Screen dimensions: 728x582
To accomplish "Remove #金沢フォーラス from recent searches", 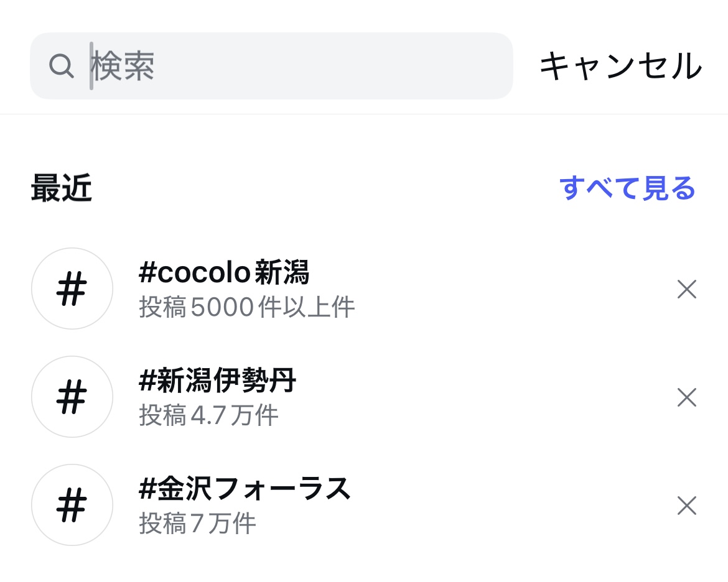I will pos(686,506).
